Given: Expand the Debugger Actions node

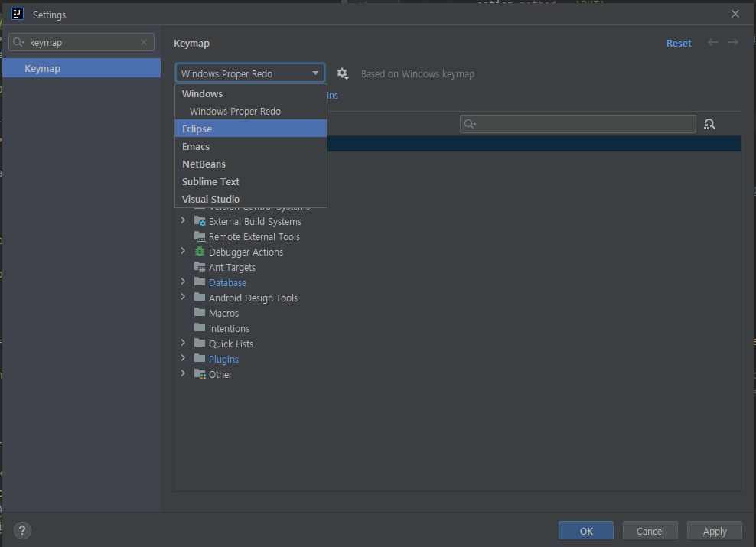Looking at the screenshot, I should [x=183, y=251].
